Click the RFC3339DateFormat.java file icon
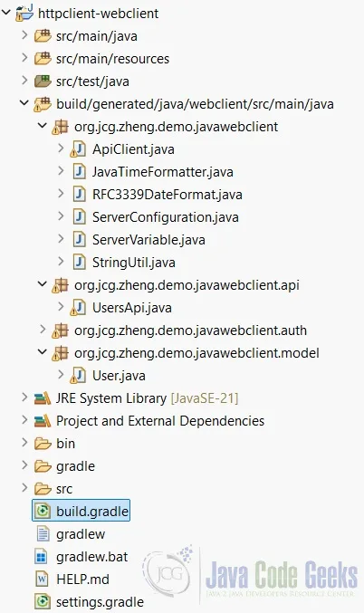This screenshot has width=364, height=613. click(80, 195)
